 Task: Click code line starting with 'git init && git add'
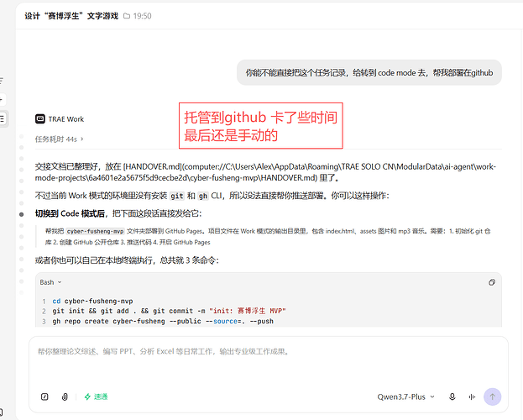tap(169, 311)
